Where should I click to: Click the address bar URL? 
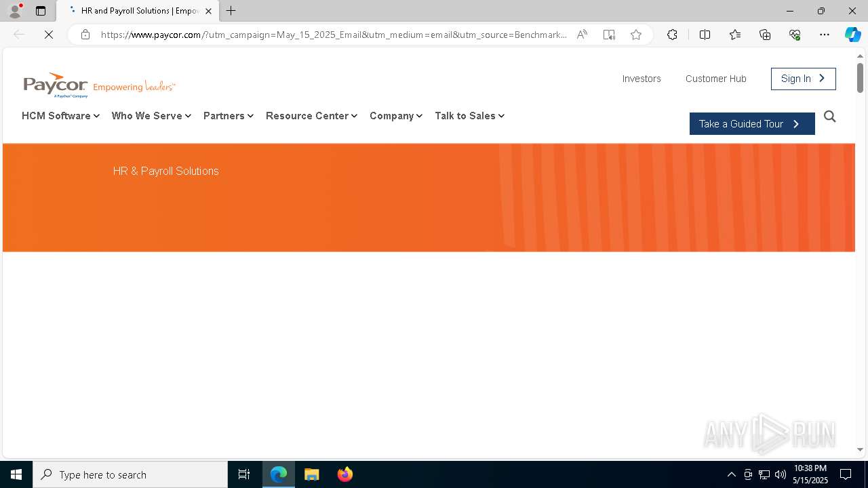pos(334,35)
